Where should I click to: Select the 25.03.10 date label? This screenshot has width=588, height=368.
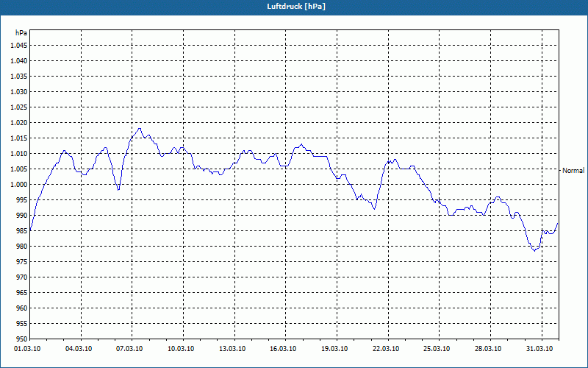click(x=437, y=349)
